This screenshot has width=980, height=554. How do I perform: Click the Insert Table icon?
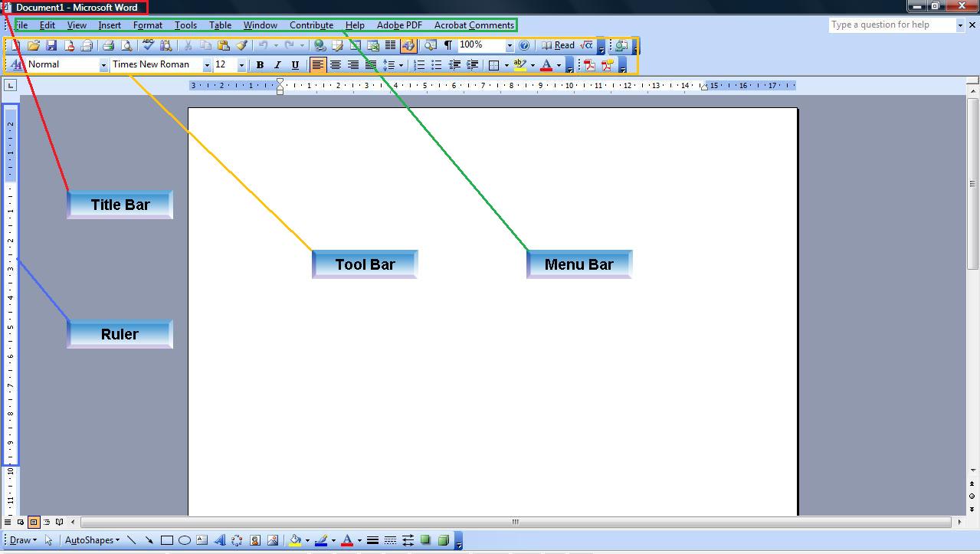(x=356, y=46)
